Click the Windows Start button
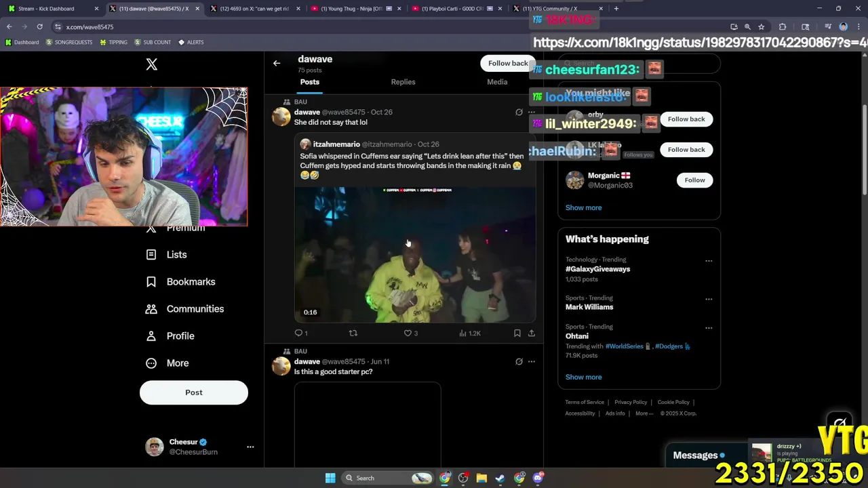 pyautogui.click(x=330, y=478)
